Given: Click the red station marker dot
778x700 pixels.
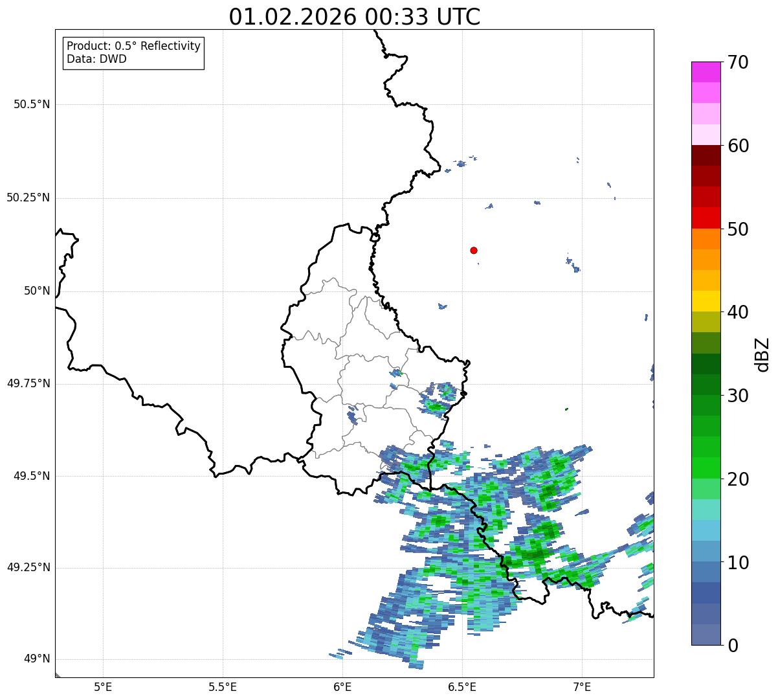Looking at the screenshot, I should tap(474, 250).
